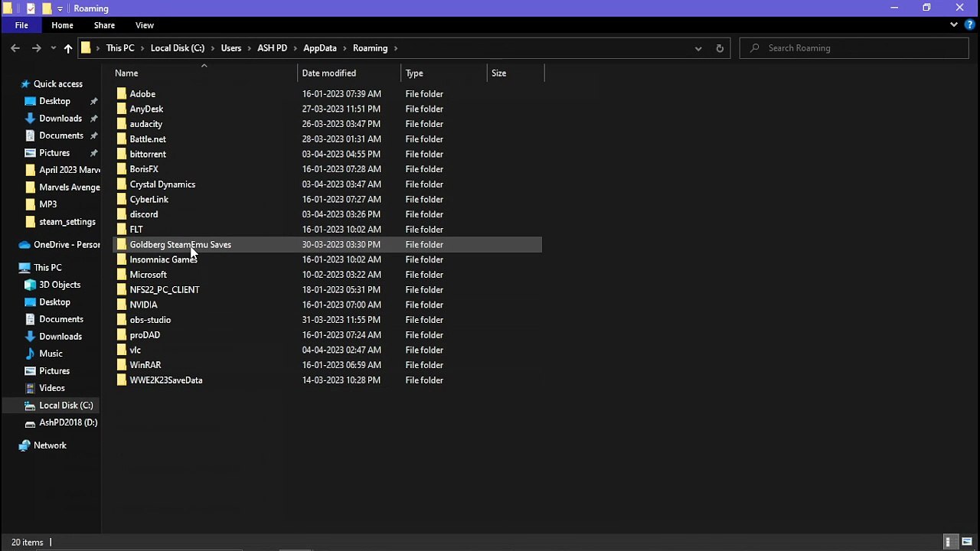Click the Network icon in sidebar
Image resolution: width=980 pixels, height=551 pixels.
click(x=24, y=445)
